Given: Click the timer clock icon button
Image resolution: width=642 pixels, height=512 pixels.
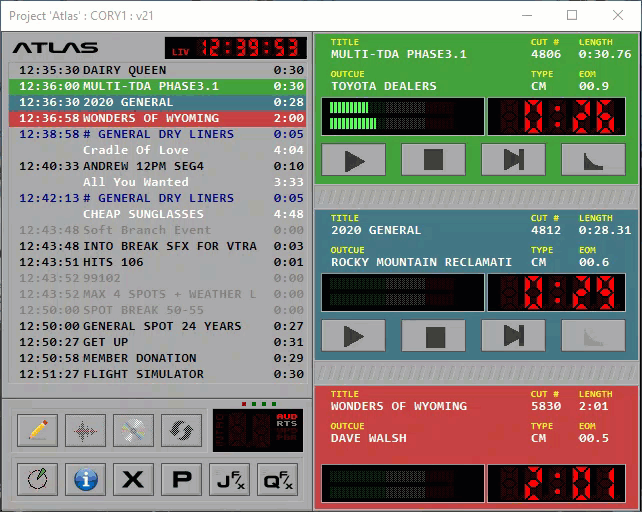Looking at the screenshot, I should (x=38, y=480).
